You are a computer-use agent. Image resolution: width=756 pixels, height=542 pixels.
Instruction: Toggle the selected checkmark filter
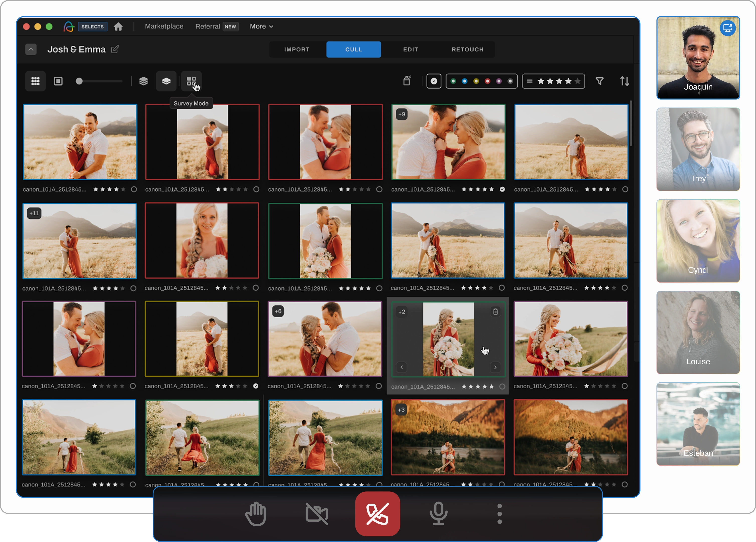click(x=434, y=81)
